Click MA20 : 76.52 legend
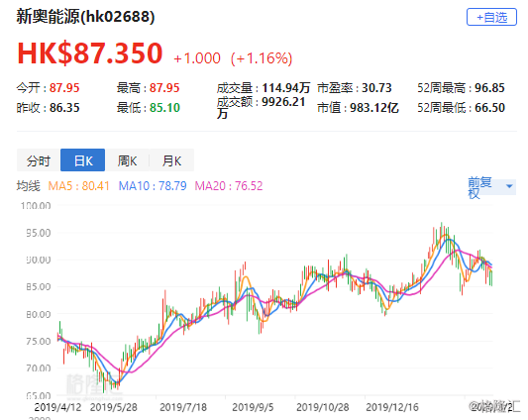This screenshot has height=420, width=528. coord(228,186)
